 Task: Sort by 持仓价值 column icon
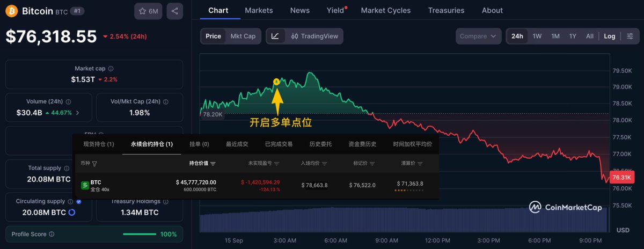213,163
